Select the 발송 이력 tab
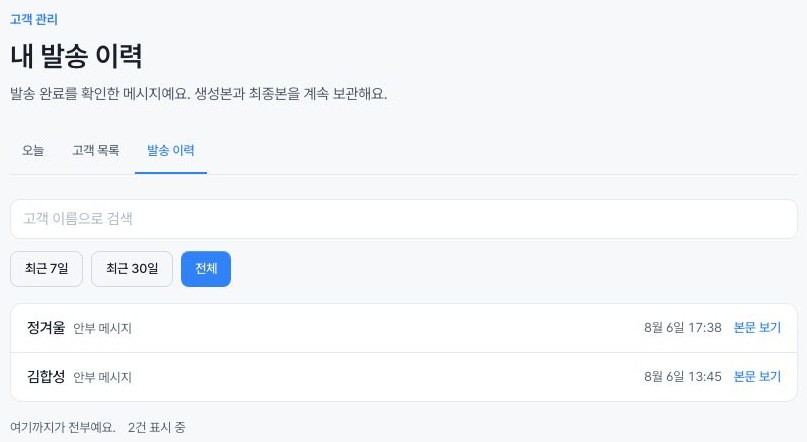Screen dimensions: 807x442 [x=171, y=150]
